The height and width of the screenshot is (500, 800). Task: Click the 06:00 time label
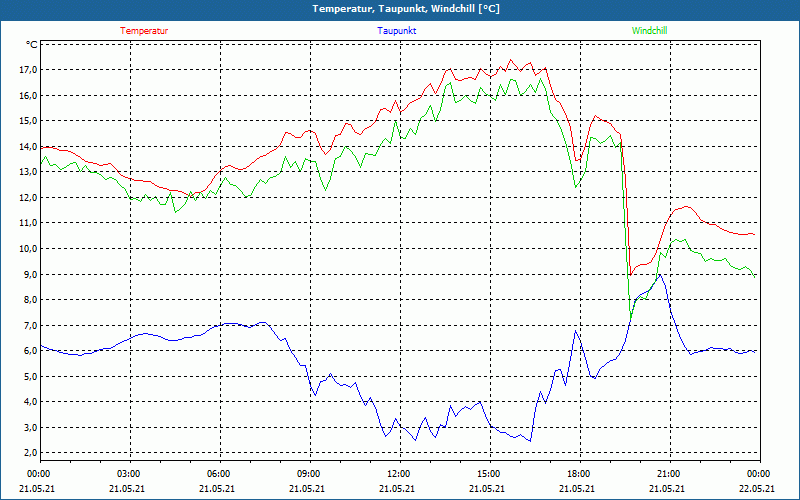click(217, 474)
